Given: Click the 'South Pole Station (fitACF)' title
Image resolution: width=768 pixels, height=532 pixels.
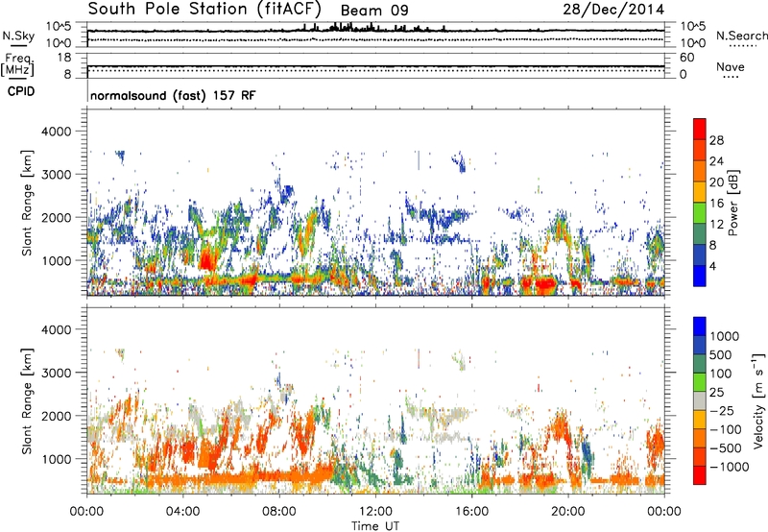Looking at the screenshot, I should pyautogui.click(x=205, y=9).
